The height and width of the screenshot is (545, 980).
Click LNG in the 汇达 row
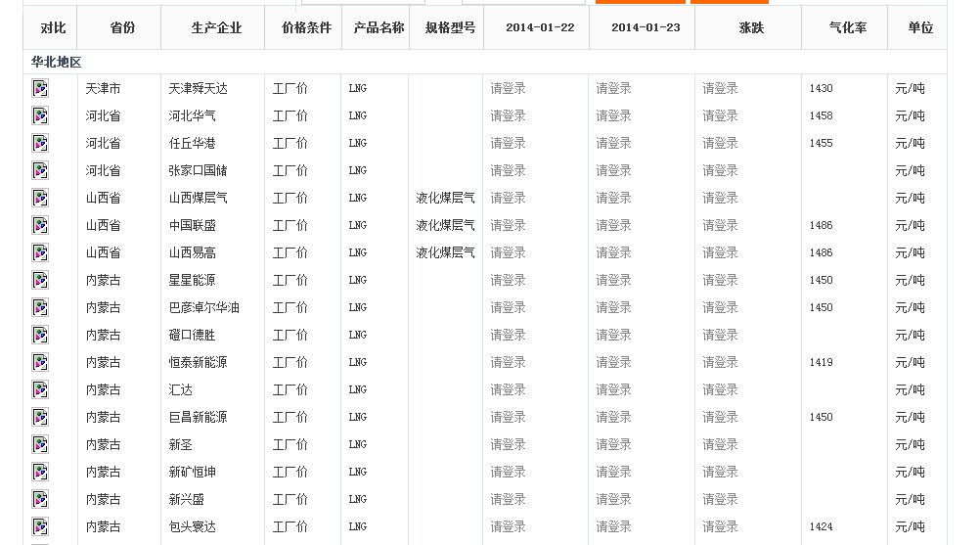coord(358,390)
